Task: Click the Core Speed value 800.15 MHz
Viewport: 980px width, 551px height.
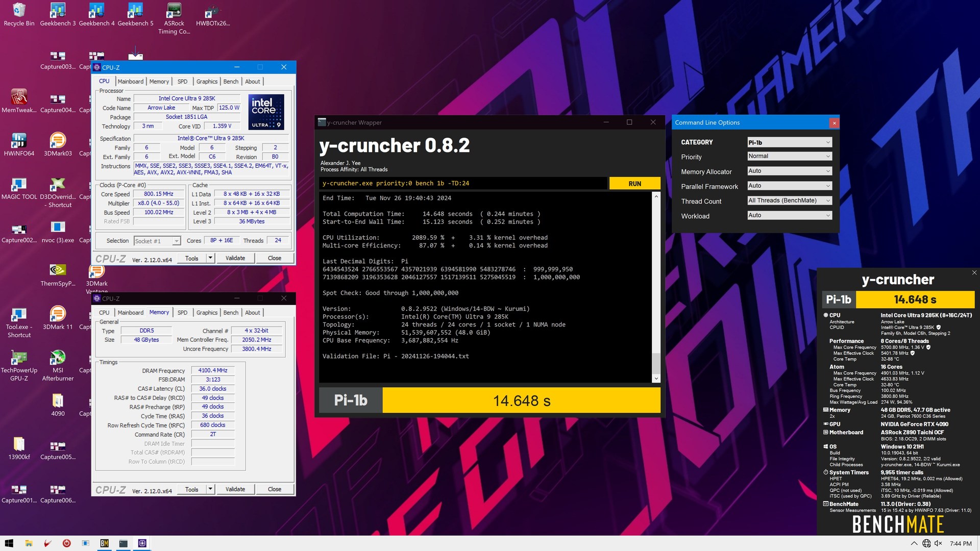Action: [x=159, y=194]
